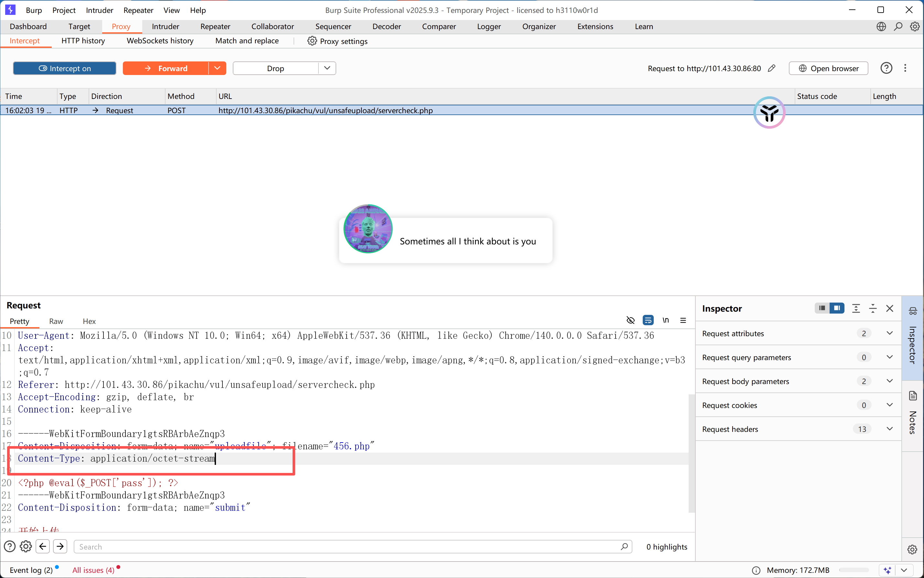Open the global network settings globe icon
Image resolution: width=924 pixels, height=578 pixels.
tap(881, 27)
